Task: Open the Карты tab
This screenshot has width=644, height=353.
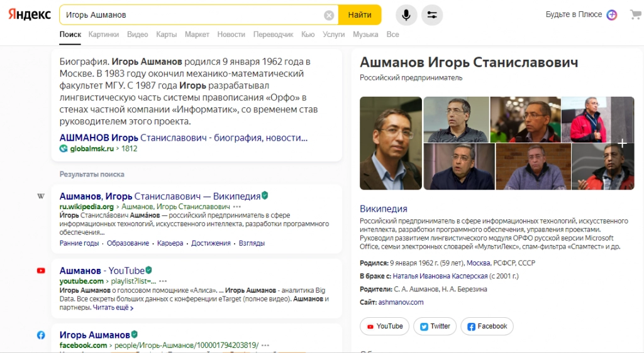Action: (x=166, y=35)
